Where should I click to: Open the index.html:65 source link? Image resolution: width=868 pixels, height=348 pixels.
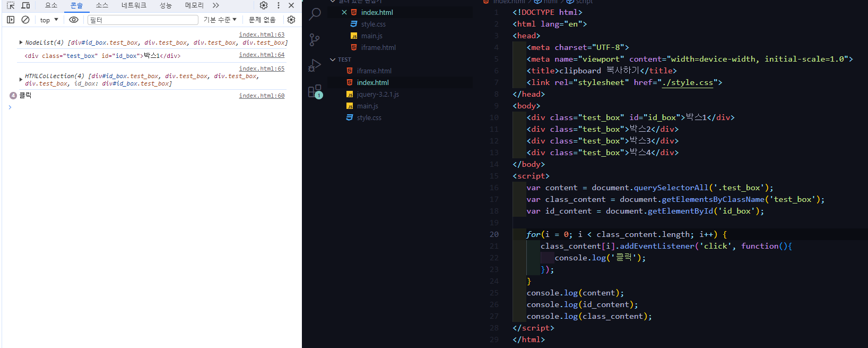click(262, 69)
